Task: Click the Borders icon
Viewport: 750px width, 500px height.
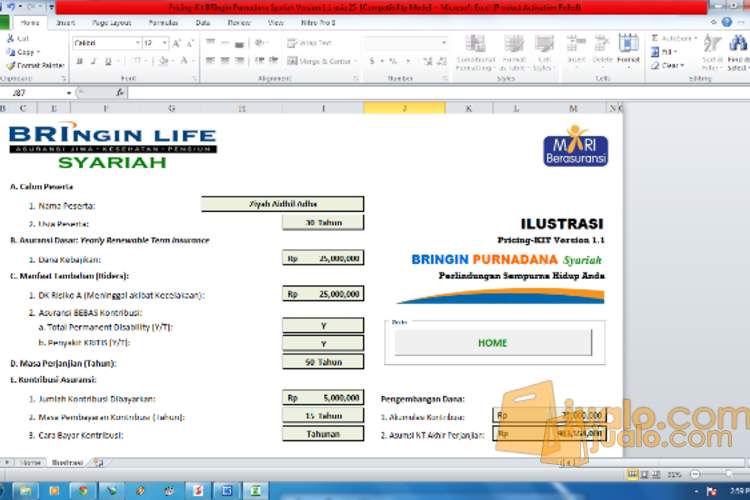Action: tap(137, 61)
